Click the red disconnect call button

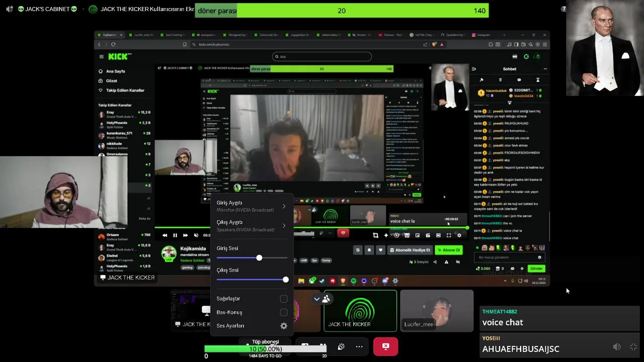pos(385,346)
